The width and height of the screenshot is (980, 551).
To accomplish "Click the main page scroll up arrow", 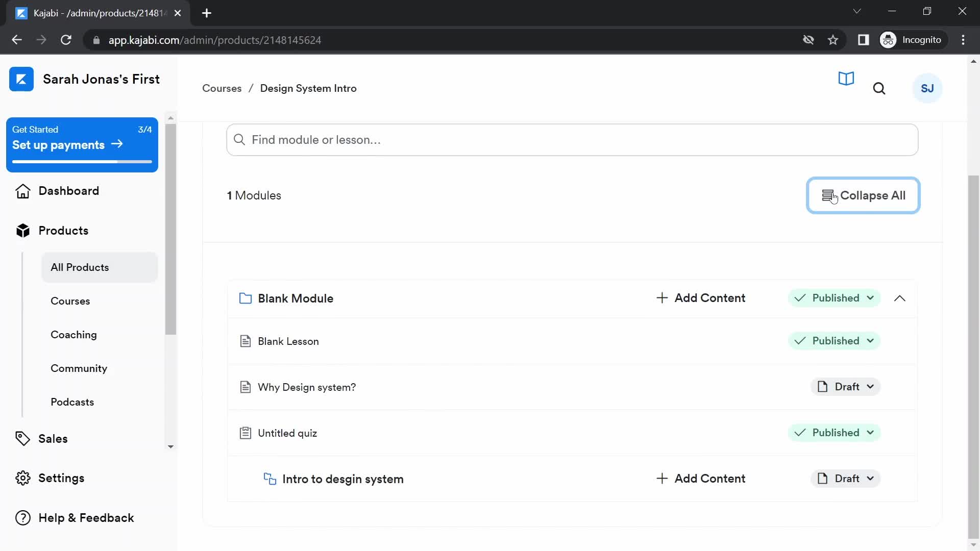I will [x=973, y=61].
